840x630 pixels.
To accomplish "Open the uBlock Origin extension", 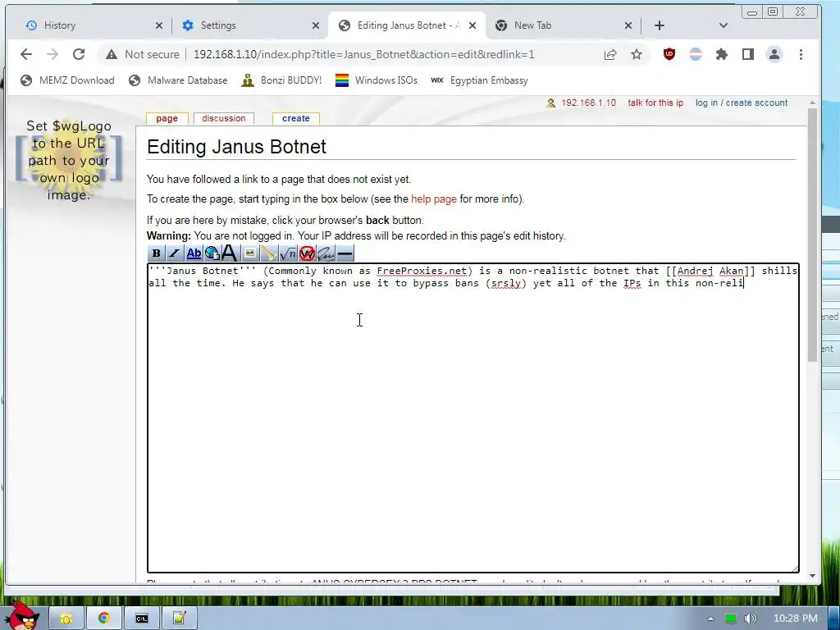I will point(669,54).
